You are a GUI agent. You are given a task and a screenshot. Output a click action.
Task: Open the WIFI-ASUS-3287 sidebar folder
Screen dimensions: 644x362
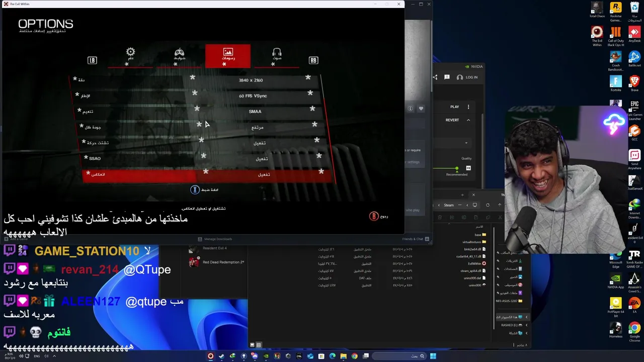pyautogui.click(x=509, y=301)
